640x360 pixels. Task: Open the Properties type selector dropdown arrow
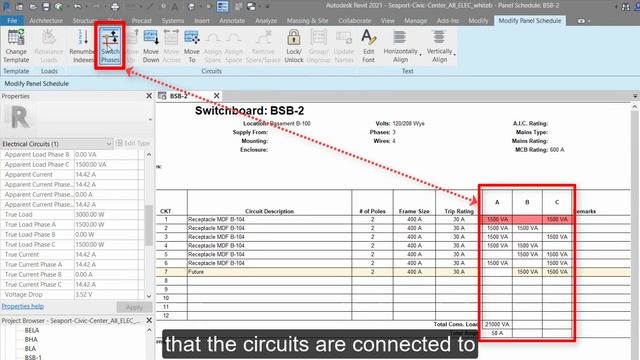[150, 120]
